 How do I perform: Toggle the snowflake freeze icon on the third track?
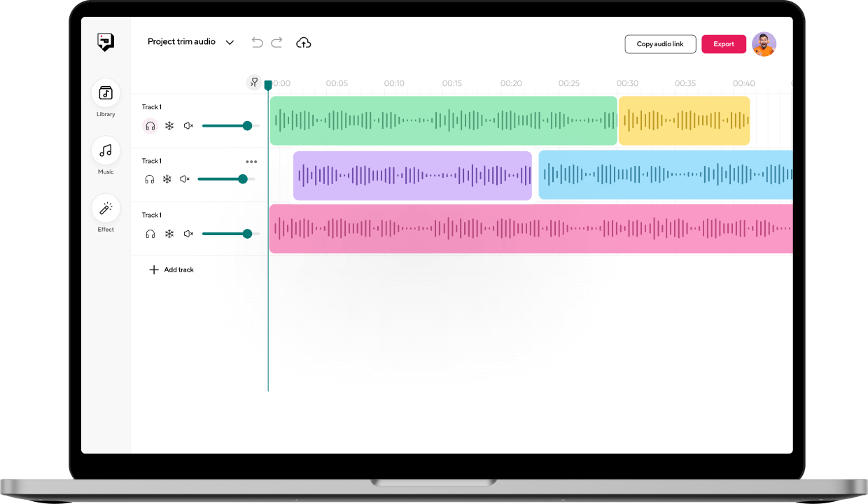pyautogui.click(x=169, y=234)
